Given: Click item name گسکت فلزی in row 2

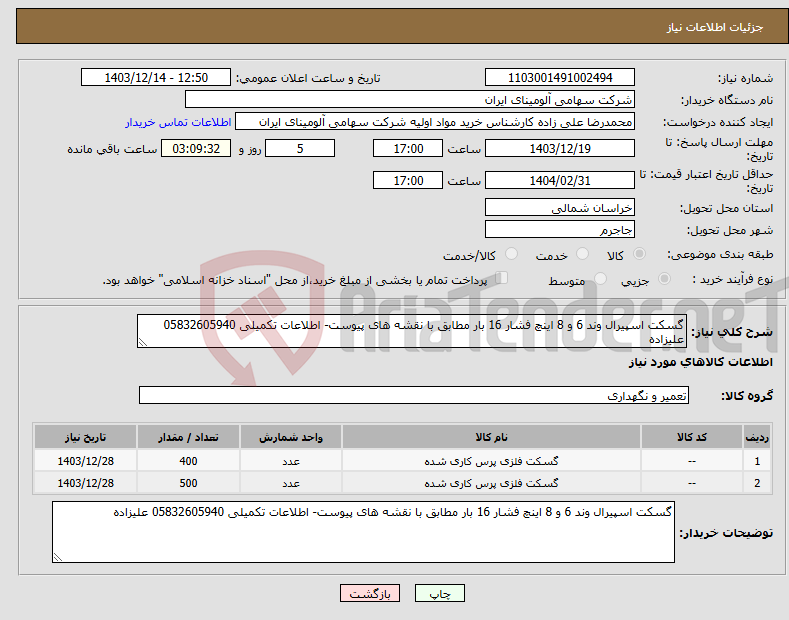Looking at the screenshot, I should [x=491, y=483].
